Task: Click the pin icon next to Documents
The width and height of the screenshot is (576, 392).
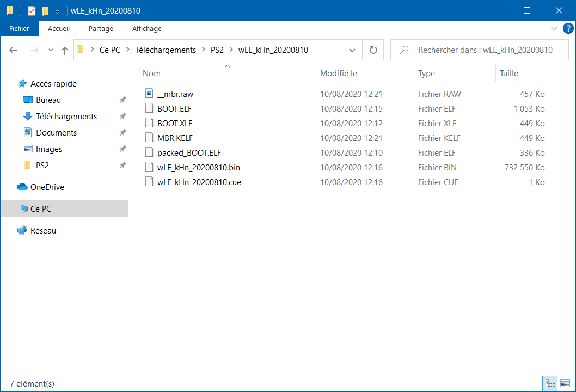Action: pyautogui.click(x=122, y=133)
